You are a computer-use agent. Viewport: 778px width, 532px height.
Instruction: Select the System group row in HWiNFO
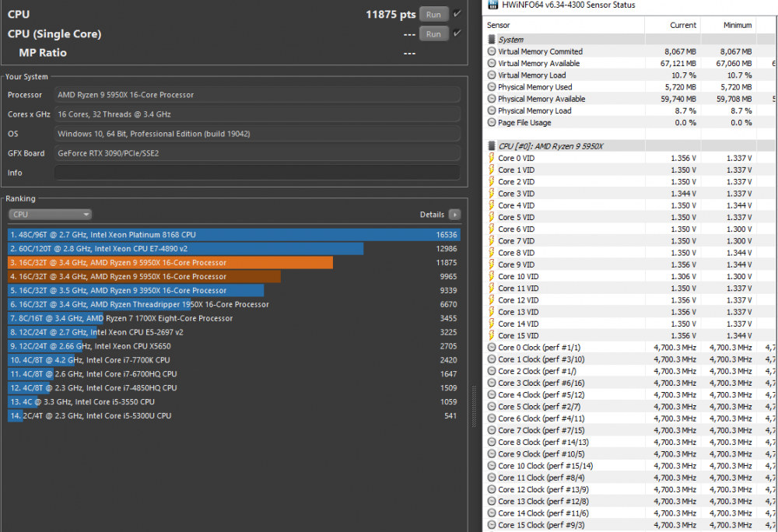[x=630, y=39]
